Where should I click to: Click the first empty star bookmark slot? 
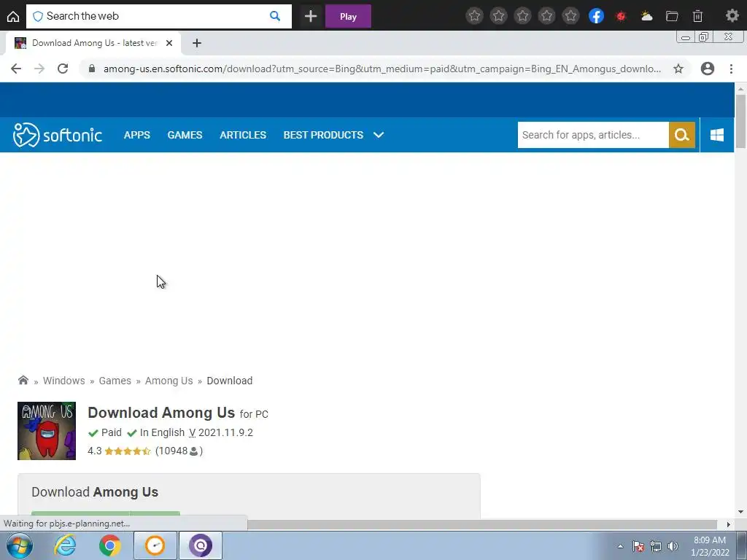(x=474, y=16)
